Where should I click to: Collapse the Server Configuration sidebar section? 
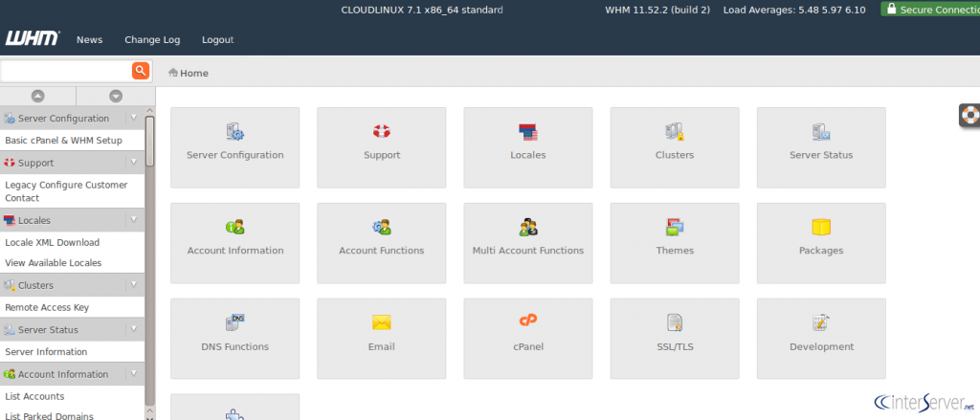point(134,118)
